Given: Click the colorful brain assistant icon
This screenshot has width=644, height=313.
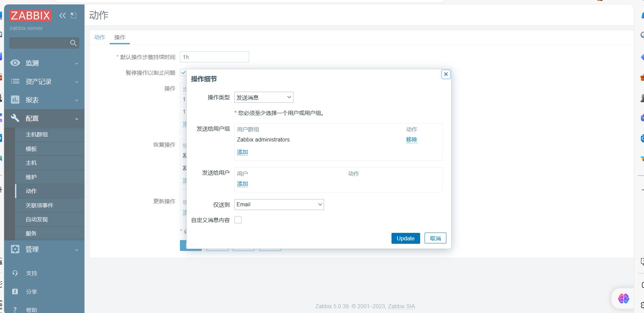Looking at the screenshot, I should (x=624, y=299).
